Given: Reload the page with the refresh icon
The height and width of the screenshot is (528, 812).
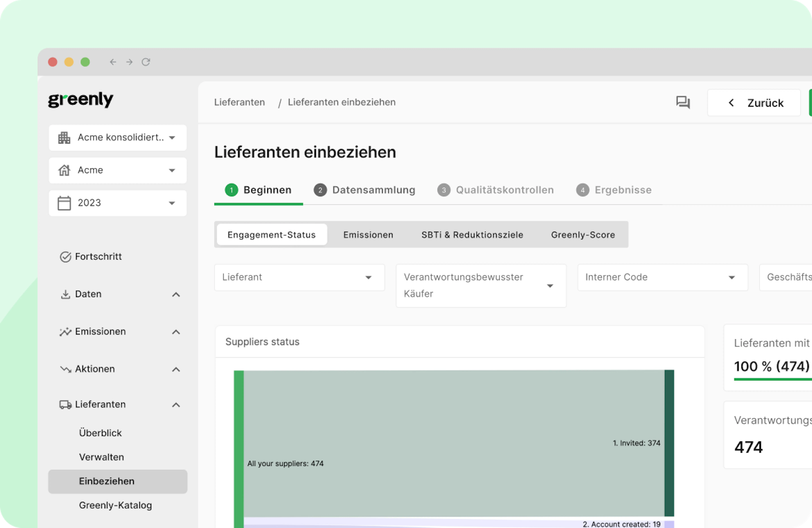Looking at the screenshot, I should pyautogui.click(x=146, y=62).
